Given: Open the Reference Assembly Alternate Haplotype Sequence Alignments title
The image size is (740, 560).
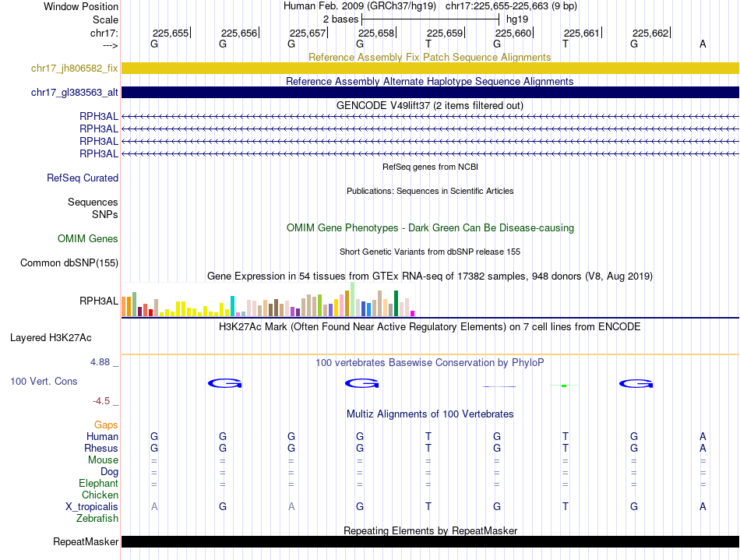Looking at the screenshot, I should (x=429, y=81).
